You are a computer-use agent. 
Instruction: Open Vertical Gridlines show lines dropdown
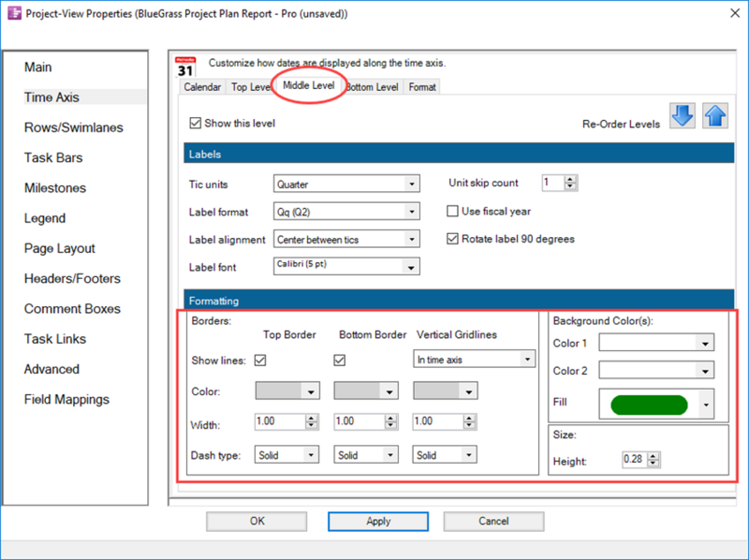coord(474,360)
